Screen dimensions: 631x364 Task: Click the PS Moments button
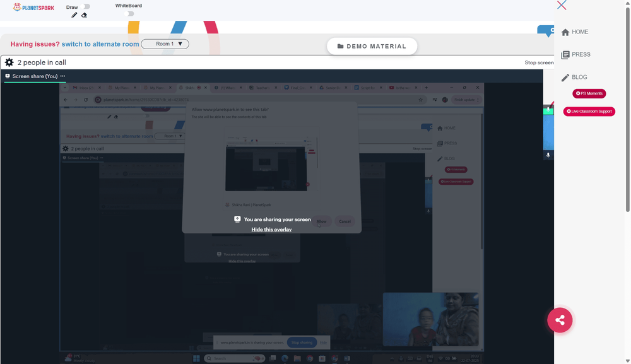tap(589, 93)
